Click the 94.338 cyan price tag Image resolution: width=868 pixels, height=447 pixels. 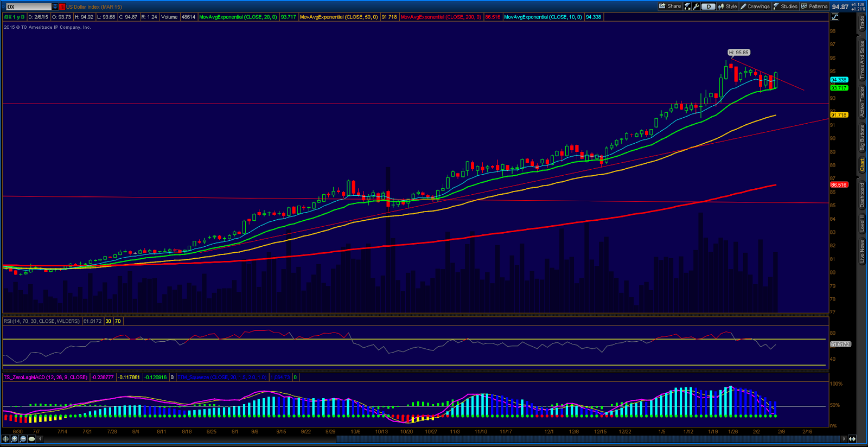pyautogui.click(x=839, y=80)
